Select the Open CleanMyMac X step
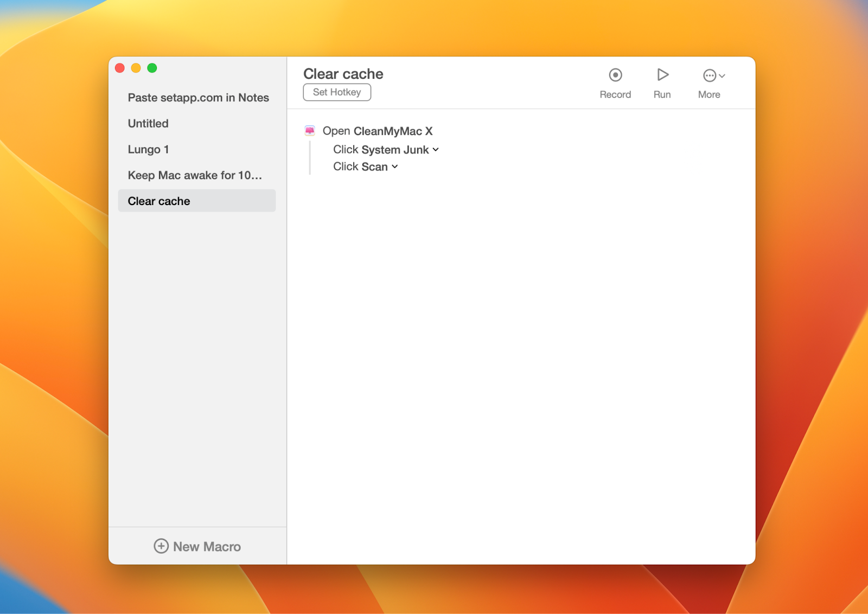 pyautogui.click(x=378, y=131)
